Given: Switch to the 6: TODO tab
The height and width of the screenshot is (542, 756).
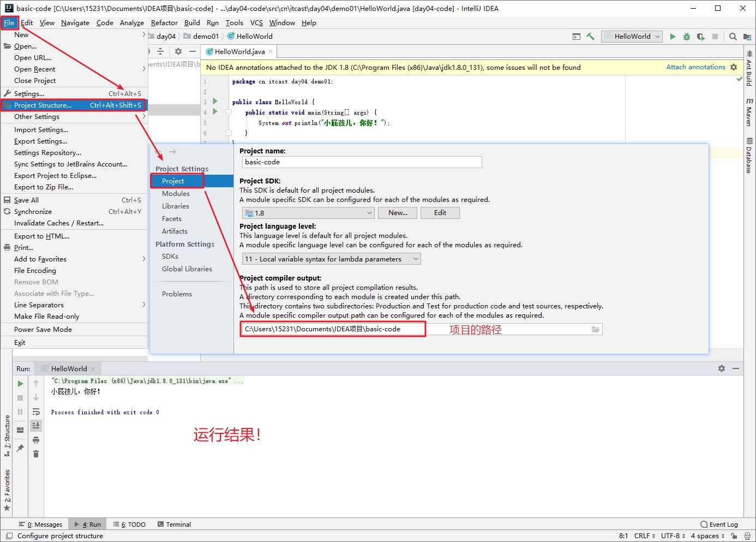Looking at the screenshot, I should [129, 525].
